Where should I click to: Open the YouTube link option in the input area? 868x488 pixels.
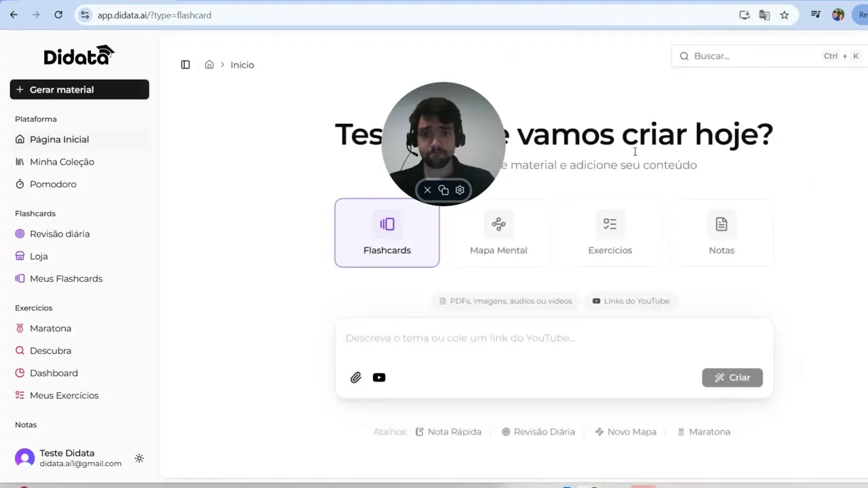coord(378,378)
